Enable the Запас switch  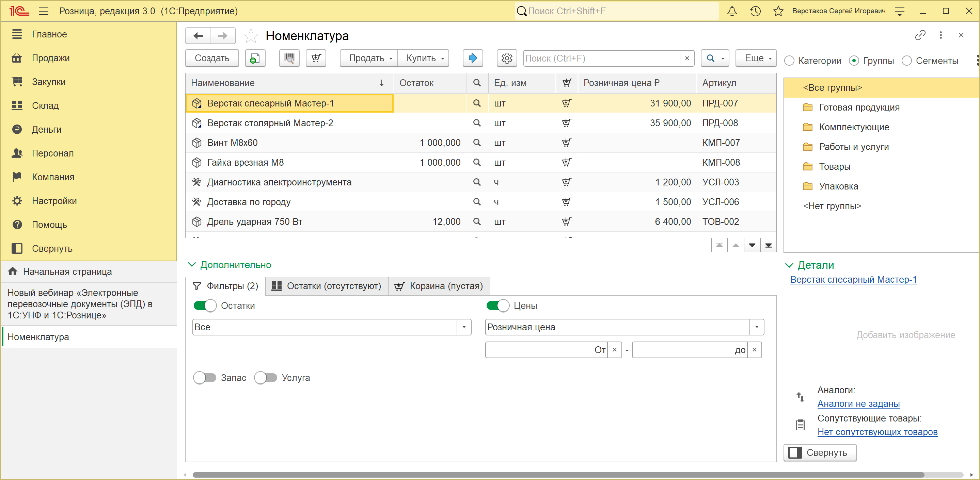tap(205, 378)
